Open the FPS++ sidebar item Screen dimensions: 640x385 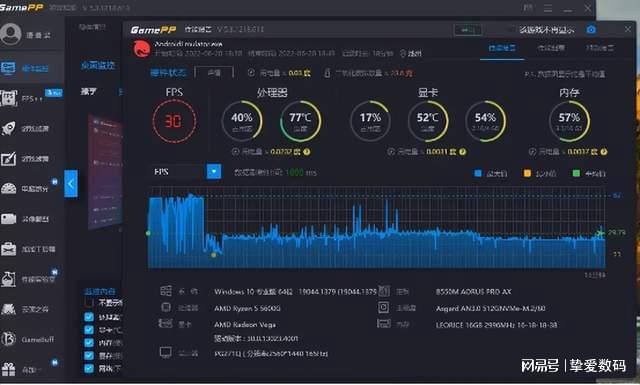(x=31, y=98)
